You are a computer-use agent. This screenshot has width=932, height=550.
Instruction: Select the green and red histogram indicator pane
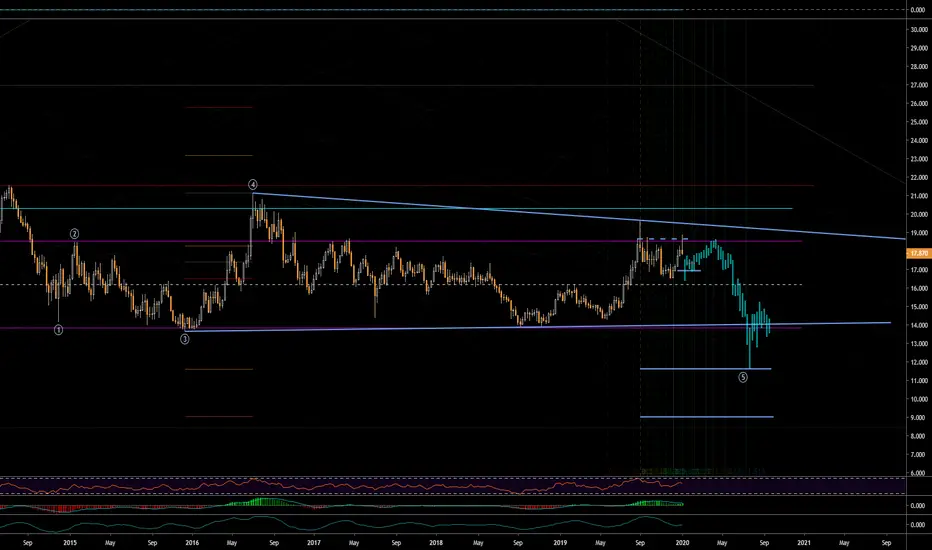click(x=453, y=505)
